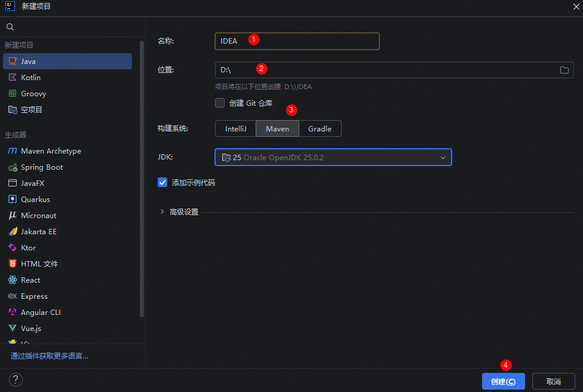This screenshot has height=392, width=583.
Task: Click the JavaFX window icon
Action: (13, 183)
